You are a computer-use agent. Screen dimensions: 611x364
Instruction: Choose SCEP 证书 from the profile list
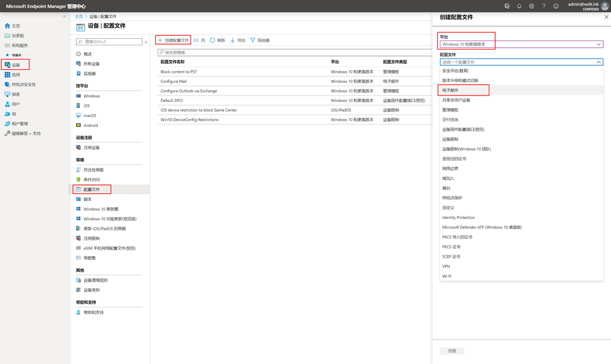tap(521, 257)
